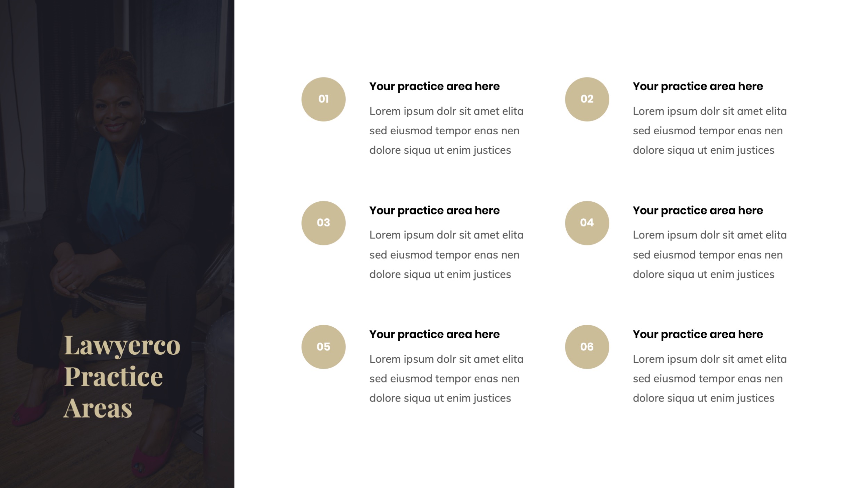868x488 pixels.
Task: Select the practice area heading beside circle 04
Action: point(697,210)
